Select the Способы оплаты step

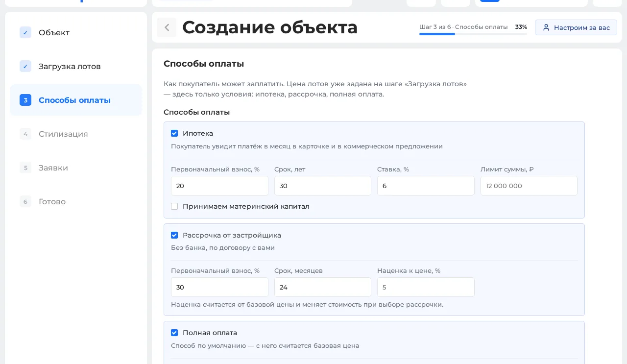click(x=76, y=100)
